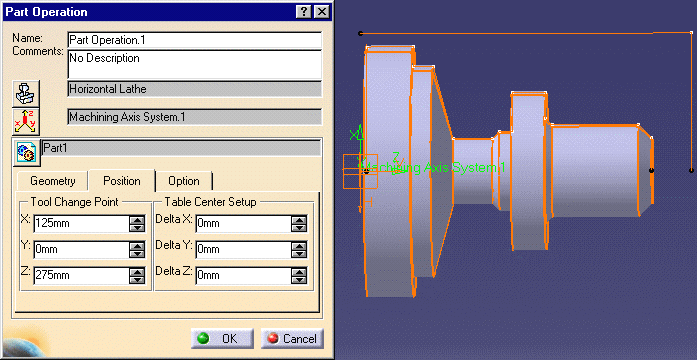Click the Machining Axis System icon

(x=26, y=121)
